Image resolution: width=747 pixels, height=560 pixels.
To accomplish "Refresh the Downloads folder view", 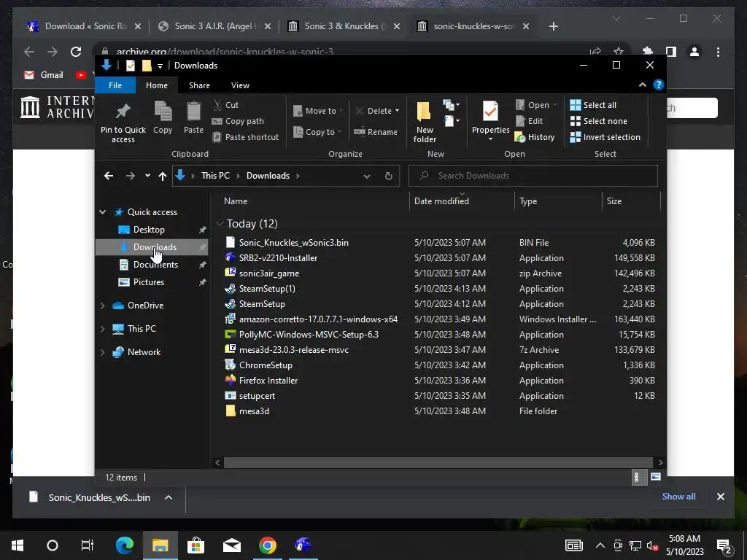I will pos(389,176).
